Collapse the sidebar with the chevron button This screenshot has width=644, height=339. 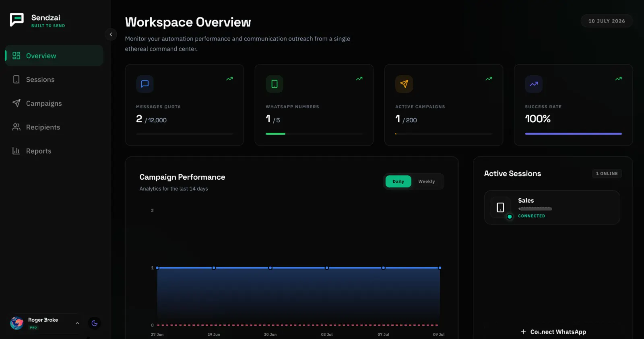tap(111, 34)
